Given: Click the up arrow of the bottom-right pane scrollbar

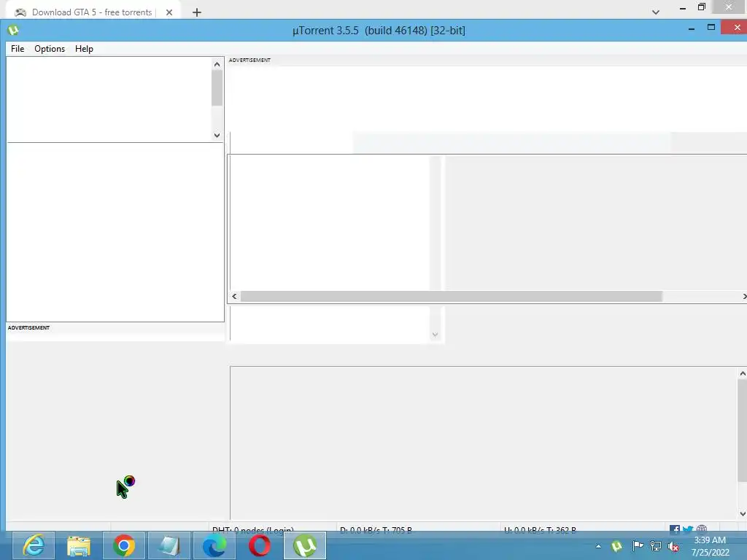Looking at the screenshot, I should click(742, 374).
